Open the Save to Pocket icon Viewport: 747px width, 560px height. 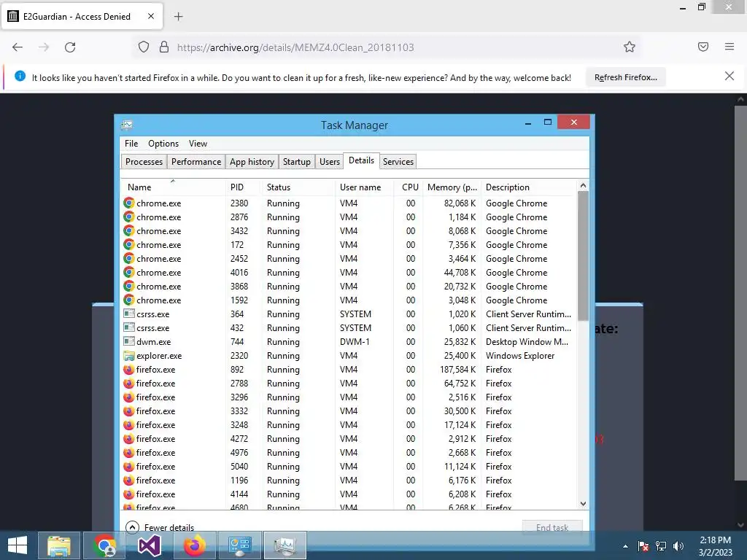[703, 47]
